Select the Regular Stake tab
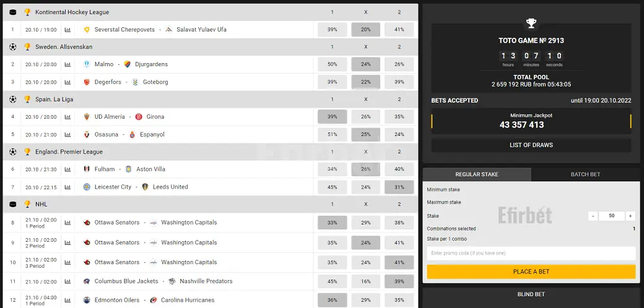The width and height of the screenshot is (644, 308). tap(477, 174)
